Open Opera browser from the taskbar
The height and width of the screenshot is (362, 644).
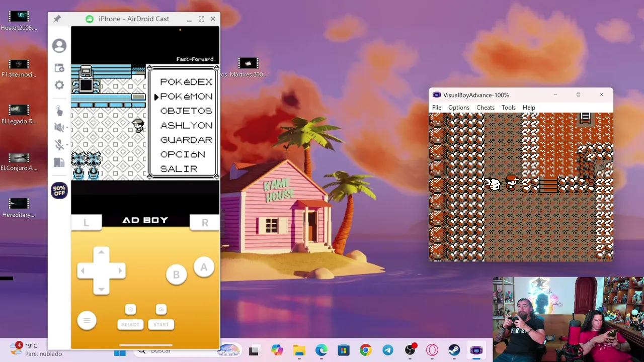432,350
